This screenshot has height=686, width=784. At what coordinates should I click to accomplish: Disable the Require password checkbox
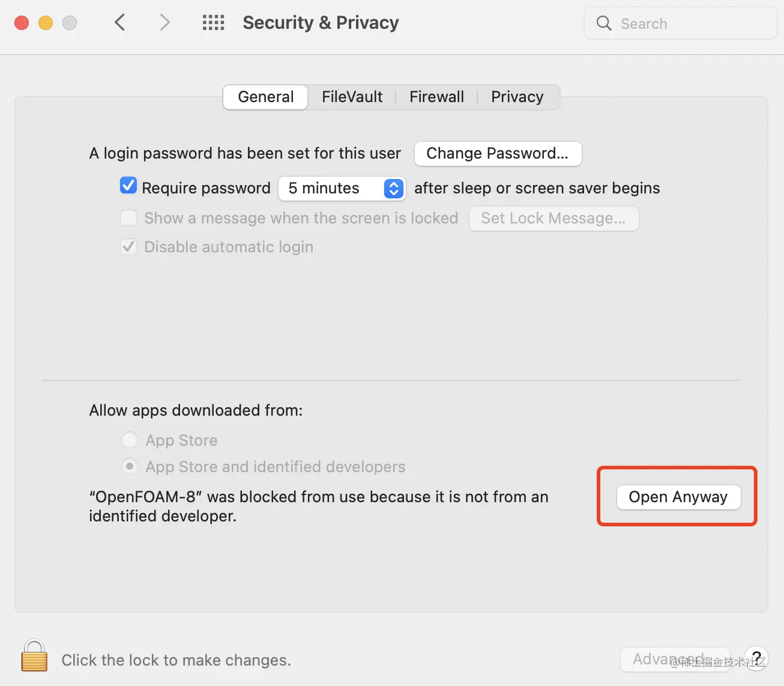(128, 186)
